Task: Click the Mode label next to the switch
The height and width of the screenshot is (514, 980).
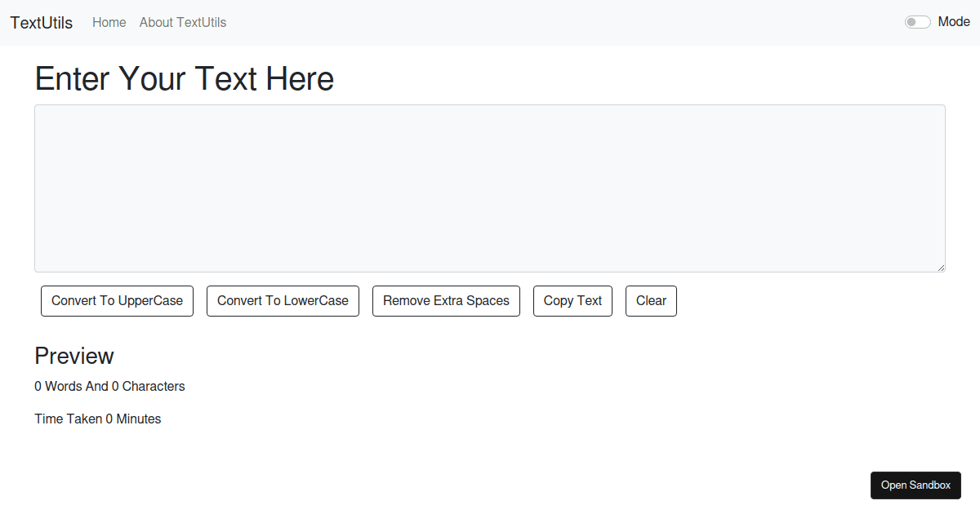Action: [x=955, y=21]
